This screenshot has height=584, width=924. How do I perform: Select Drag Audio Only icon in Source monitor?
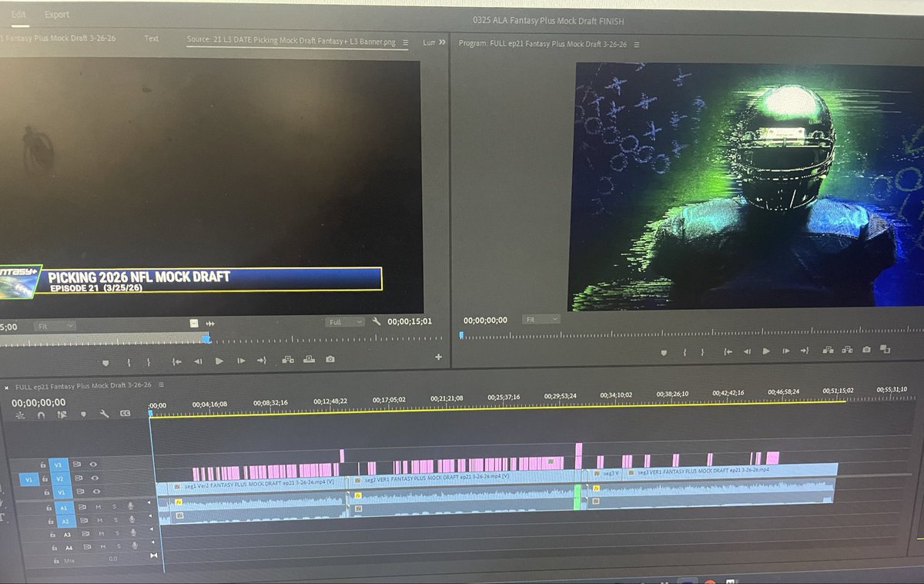[x=210, y=324]
